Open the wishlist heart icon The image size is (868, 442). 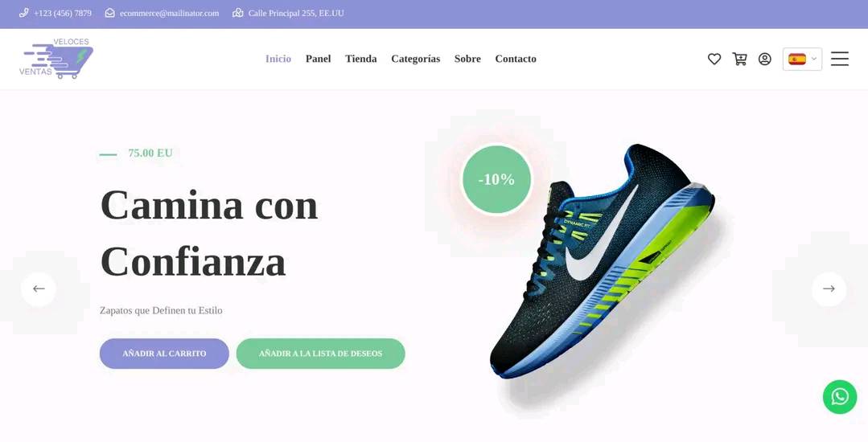(x=714, y=59)
